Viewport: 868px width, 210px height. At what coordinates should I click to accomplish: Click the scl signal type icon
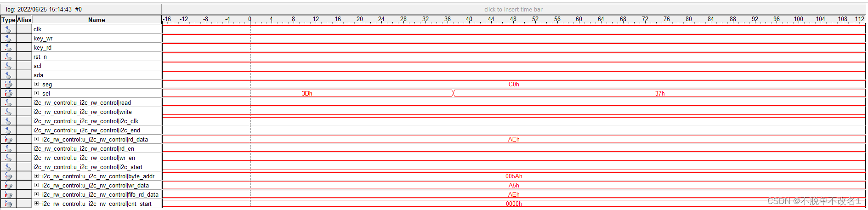click(x=8, y=66)
